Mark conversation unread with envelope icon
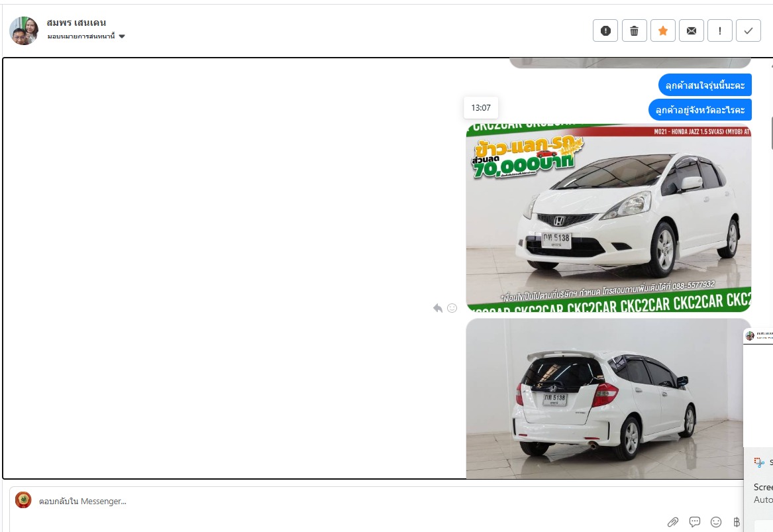 click(x=692, y=31)
